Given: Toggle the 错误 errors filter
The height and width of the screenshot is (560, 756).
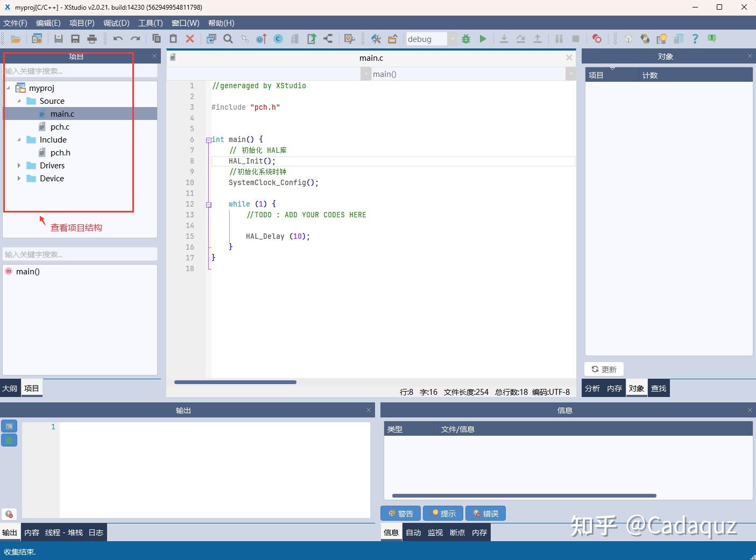Looking at the screenshot, I should (x=485, y=513).
